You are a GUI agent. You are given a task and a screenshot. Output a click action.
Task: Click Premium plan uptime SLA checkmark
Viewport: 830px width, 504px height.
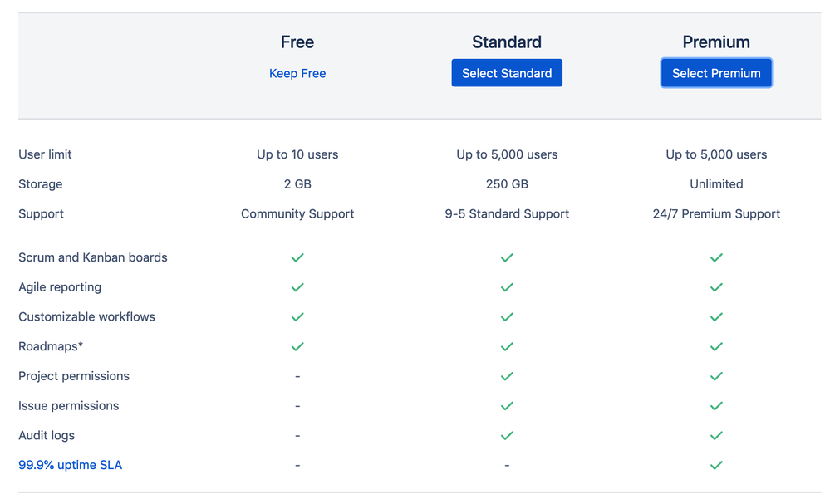click(716, 465)
